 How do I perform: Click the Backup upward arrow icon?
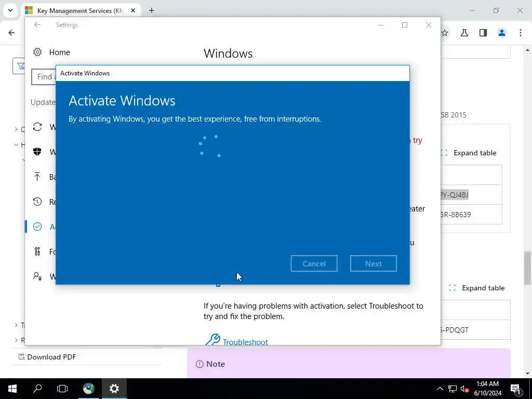(x=37, y=177)
